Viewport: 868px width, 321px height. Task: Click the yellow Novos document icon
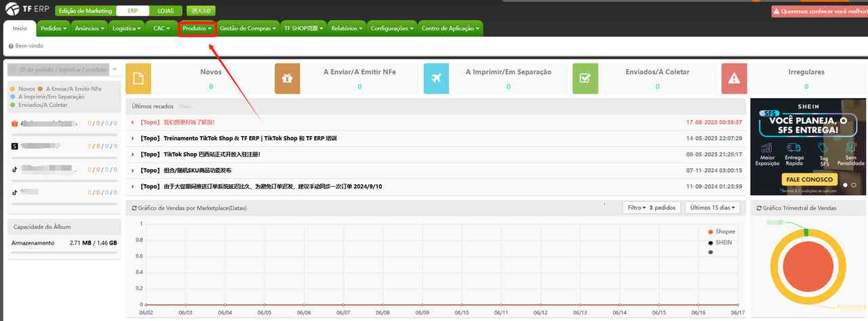[138, 79]
